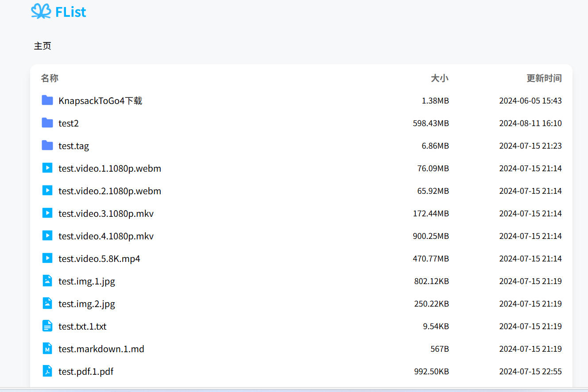Click the test2 folder icon

pyautogui.click(x=47, y=123)
